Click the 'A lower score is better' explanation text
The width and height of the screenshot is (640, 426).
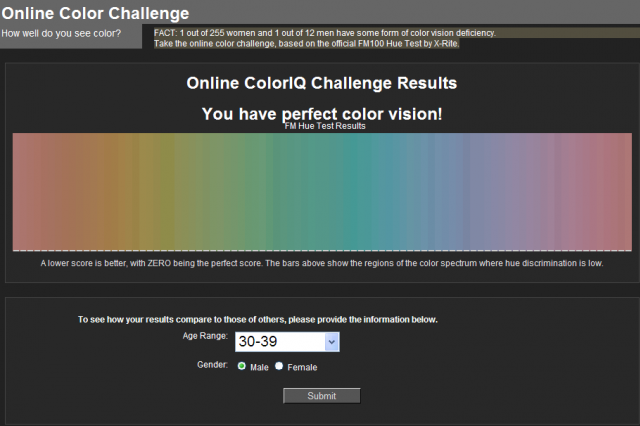coord(322,263)
